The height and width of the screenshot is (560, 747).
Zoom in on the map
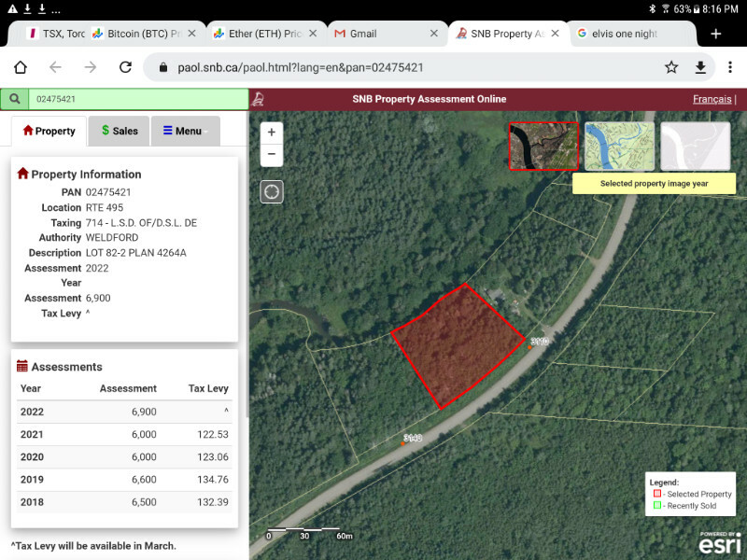pos(272,133)
